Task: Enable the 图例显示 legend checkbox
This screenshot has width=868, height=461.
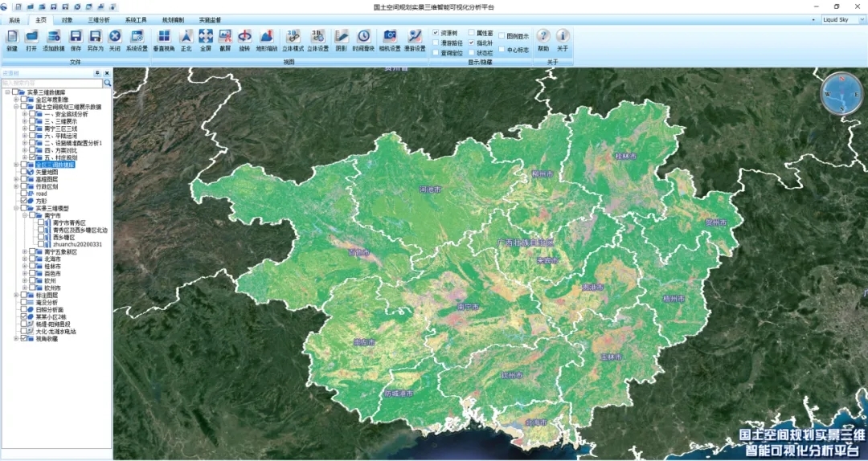Action: coord(502,36)
